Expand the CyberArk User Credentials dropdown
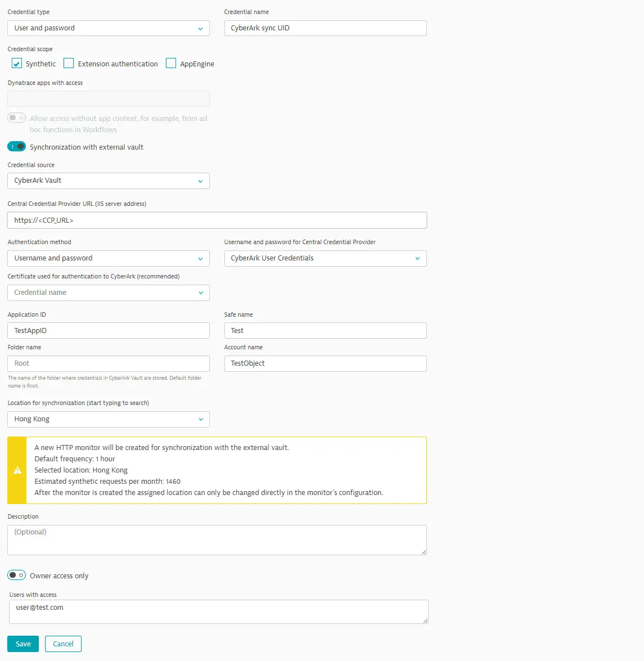 (325, 258)
